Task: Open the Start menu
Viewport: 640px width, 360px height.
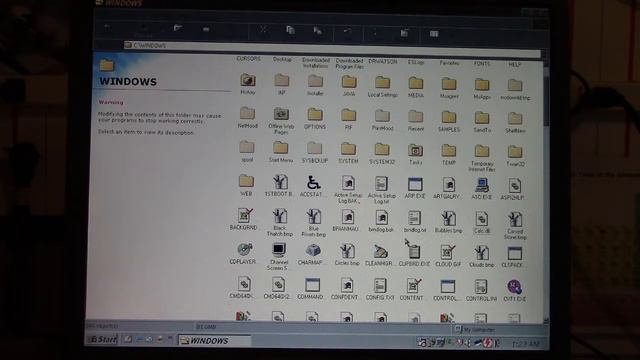Action: point(102,340)
